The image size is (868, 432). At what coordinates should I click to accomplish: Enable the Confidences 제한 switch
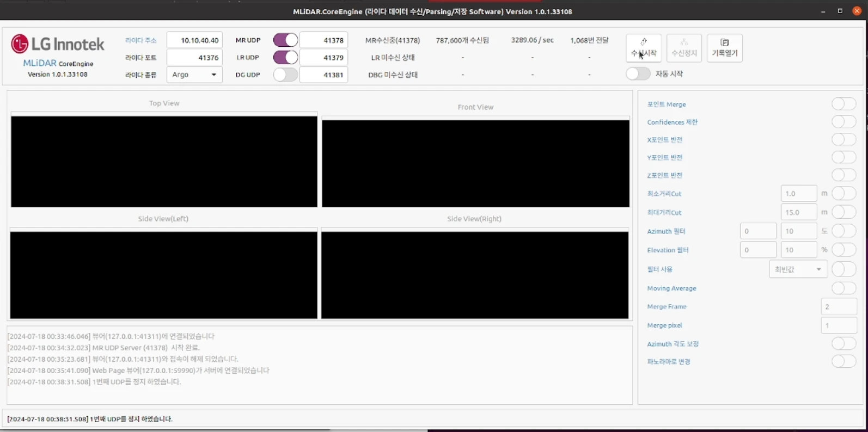point(843,122)
